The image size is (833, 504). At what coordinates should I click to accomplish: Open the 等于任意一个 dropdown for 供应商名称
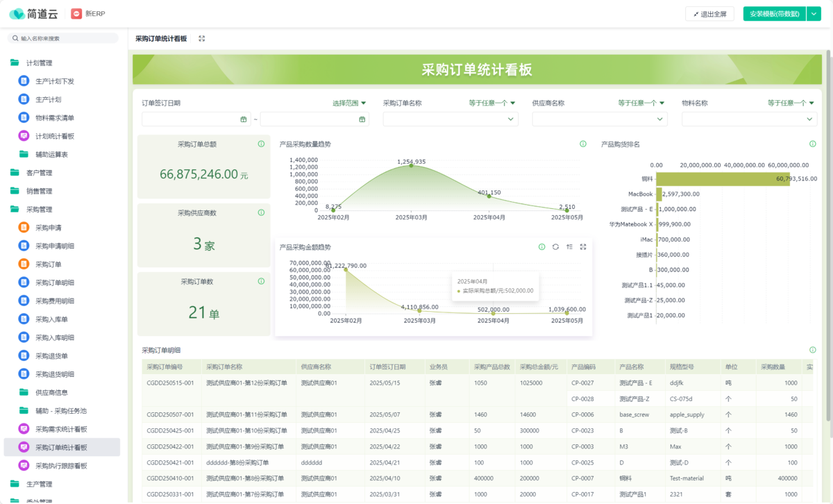(641, 103)
